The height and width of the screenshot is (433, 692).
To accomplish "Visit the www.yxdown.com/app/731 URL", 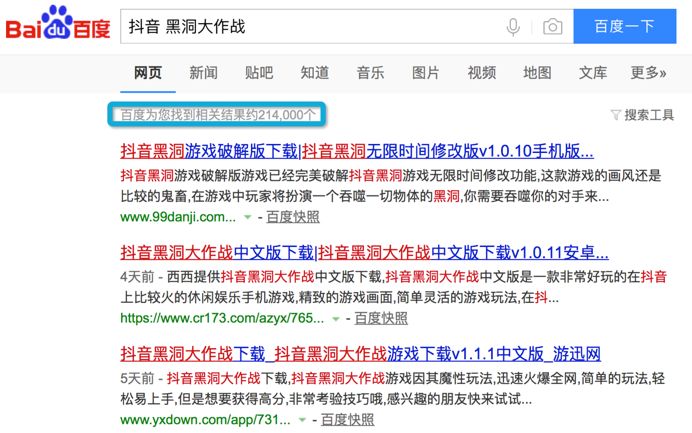I will pos(205,420).
